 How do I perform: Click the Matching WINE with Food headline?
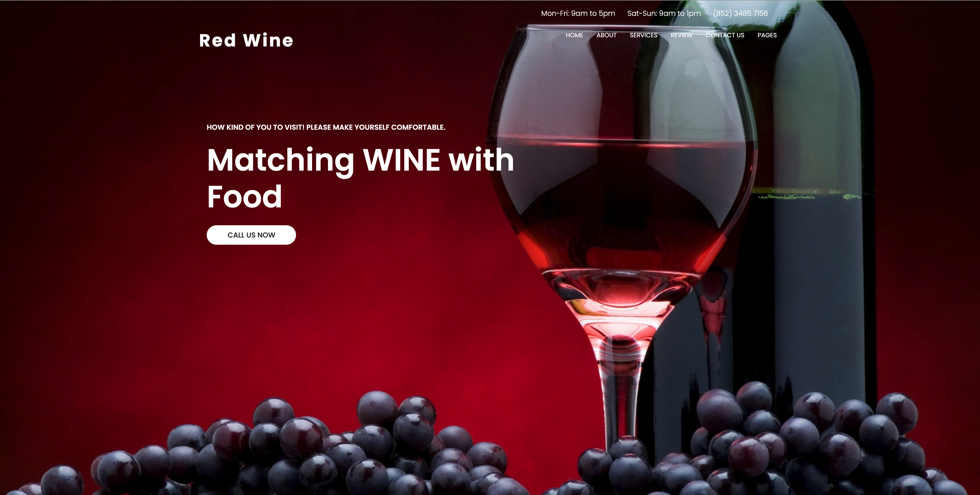pos(360,178)
